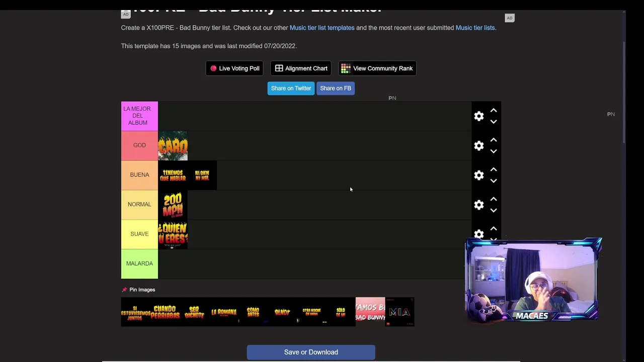
Task: Click the Live Voting Poll red dot icon
Action: (x=213, y=68)
